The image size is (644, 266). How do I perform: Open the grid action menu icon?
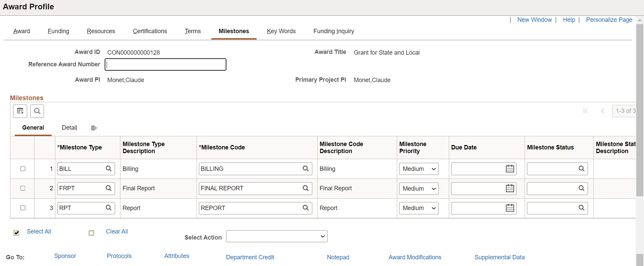pyautogui.click(x=20, y=111)
